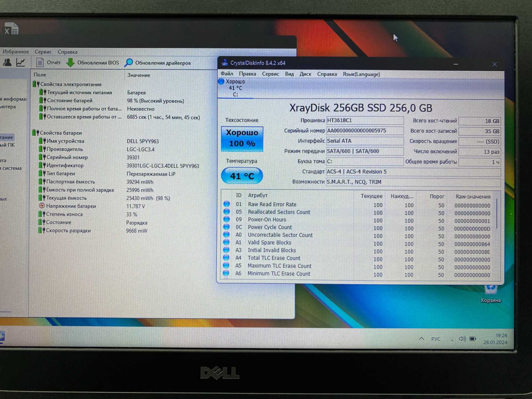Screen dimensions: 532x399
Task: Click the blue status icon for Maximum TLC Erase Count
Action: point(226,265)
